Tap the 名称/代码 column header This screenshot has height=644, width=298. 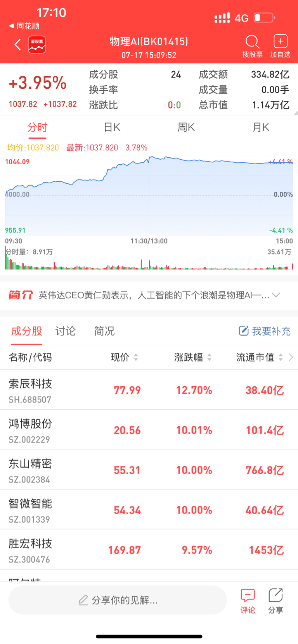pyautogui.click(x=30, y=357)
